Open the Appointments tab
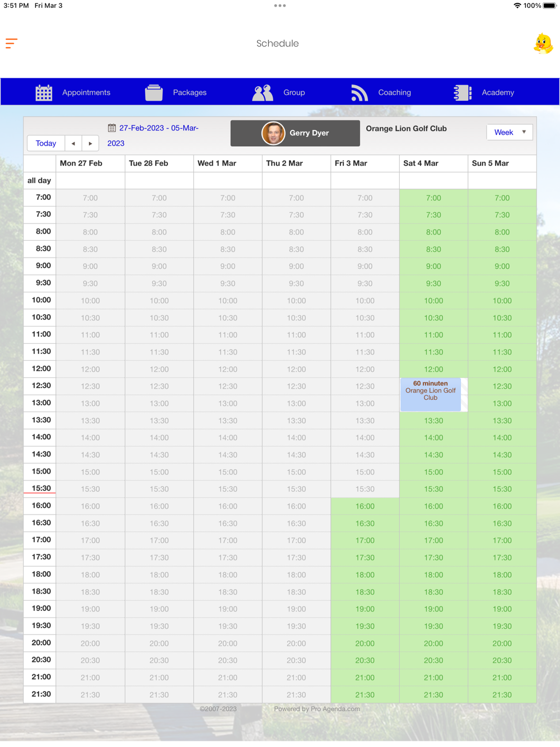 (x=73, y=92)
